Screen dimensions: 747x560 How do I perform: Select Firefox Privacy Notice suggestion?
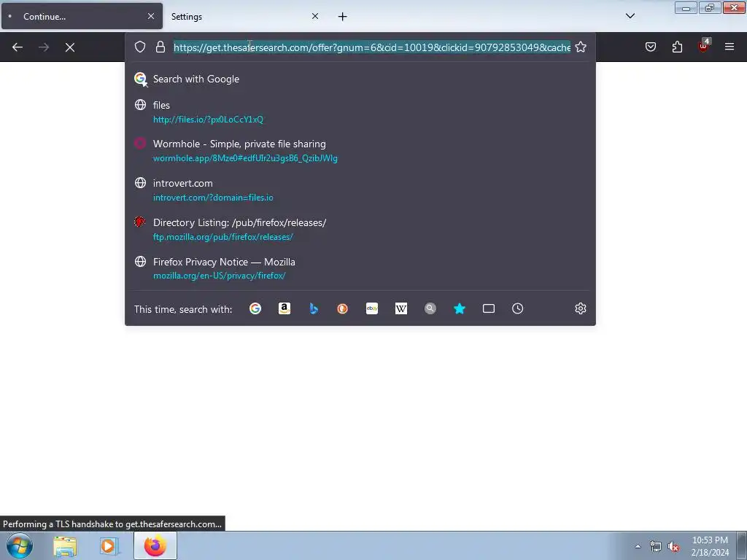360,268
